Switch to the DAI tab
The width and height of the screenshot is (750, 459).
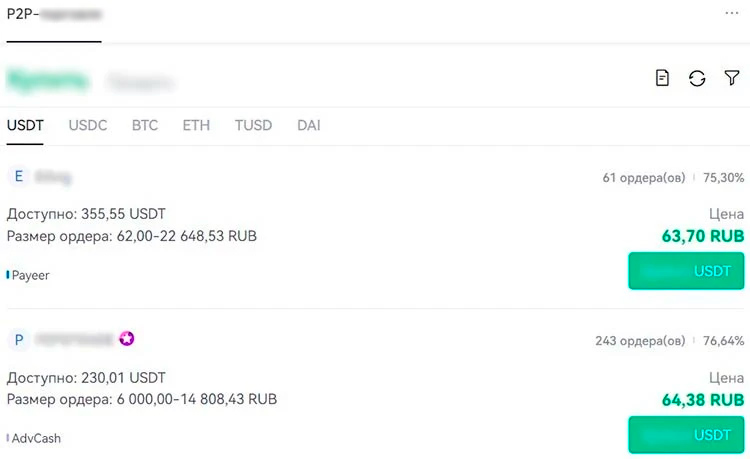[x=309, y=126]
